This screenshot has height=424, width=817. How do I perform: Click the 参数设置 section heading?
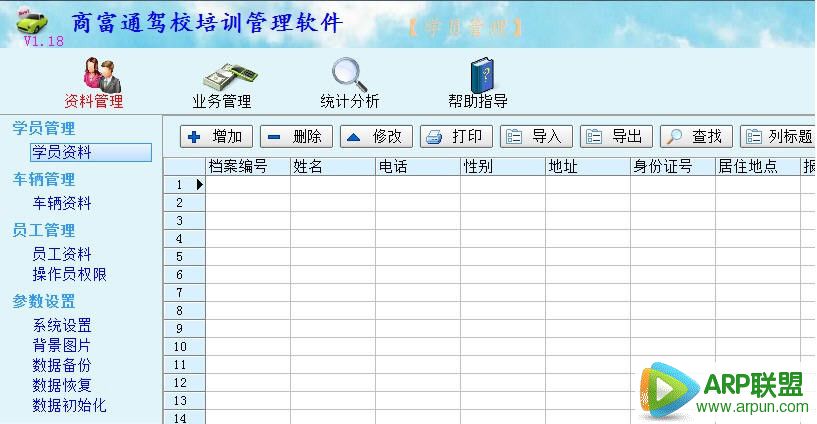coord(44,301)
